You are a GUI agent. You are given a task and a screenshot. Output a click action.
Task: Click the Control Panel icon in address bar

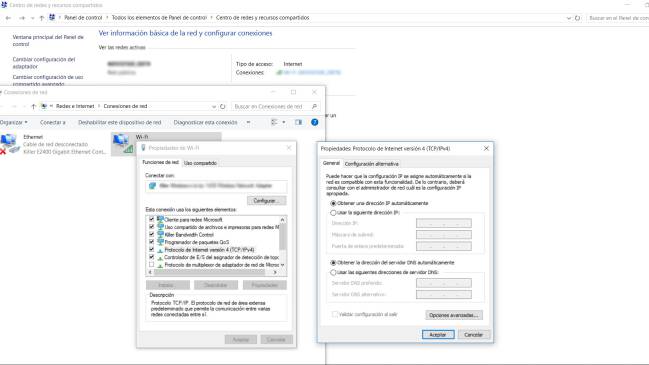pos(52,17)
